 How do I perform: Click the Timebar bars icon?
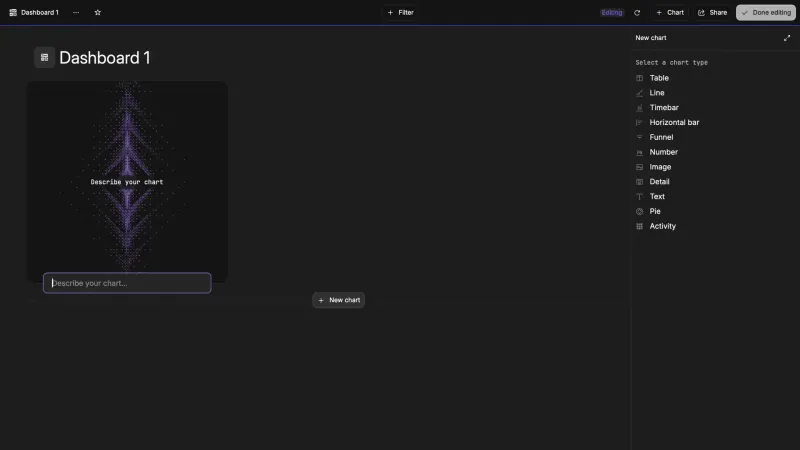pos(639,108)
